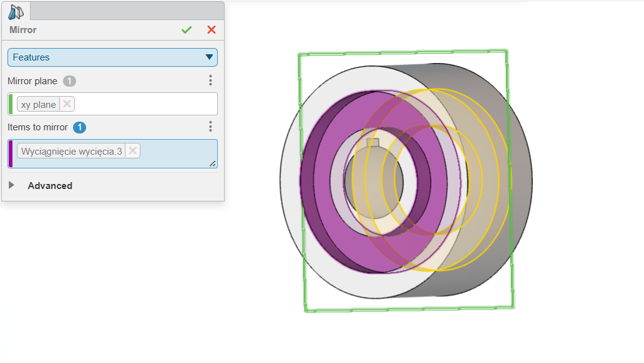Click the Mirror plane selection field
Viewport: 644px width, 363px height.
(x=112, y=104)
